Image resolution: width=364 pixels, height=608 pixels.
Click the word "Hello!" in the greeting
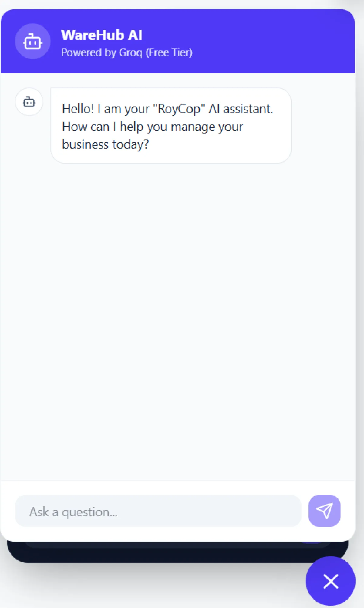pos(78,109)
